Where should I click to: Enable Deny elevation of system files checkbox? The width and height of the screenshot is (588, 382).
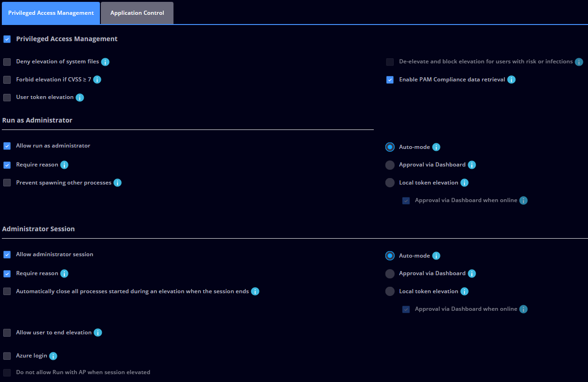pyautogui.click(x=7, y=62)
